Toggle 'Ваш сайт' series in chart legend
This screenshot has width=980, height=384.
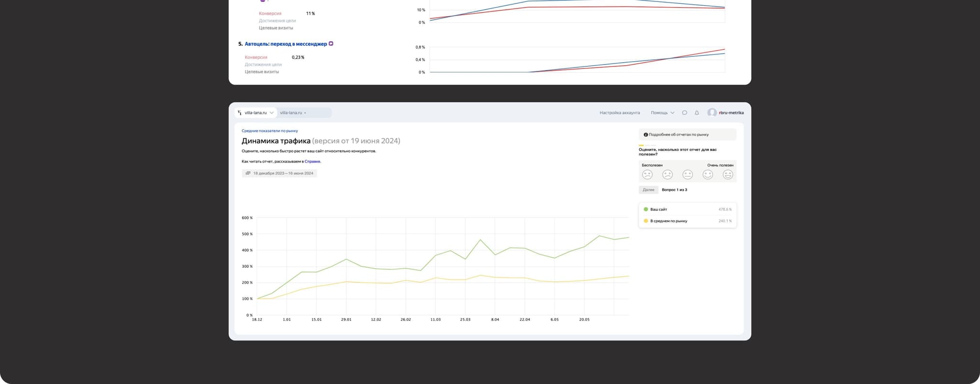click(658, 209)
